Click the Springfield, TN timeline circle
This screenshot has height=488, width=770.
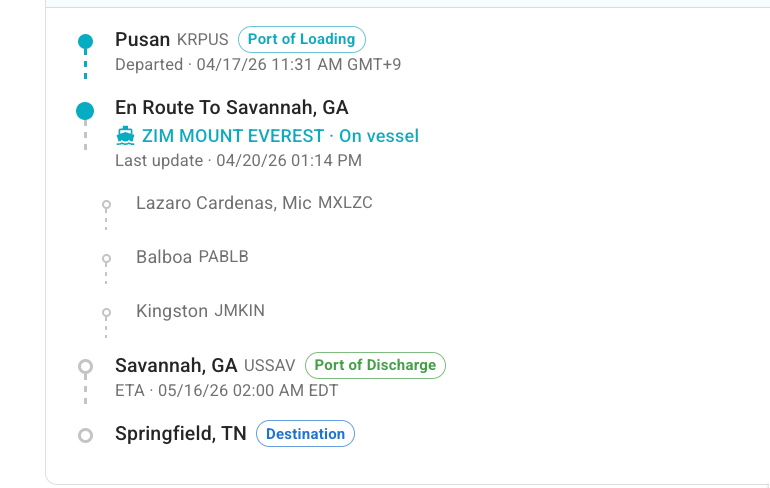(x=85, y=435)
